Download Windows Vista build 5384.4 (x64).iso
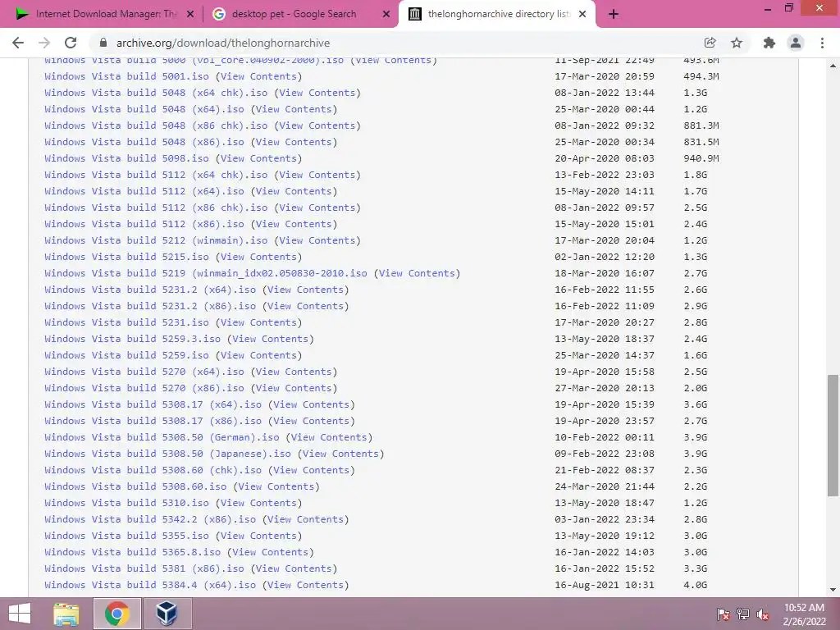 pos(150,585)
